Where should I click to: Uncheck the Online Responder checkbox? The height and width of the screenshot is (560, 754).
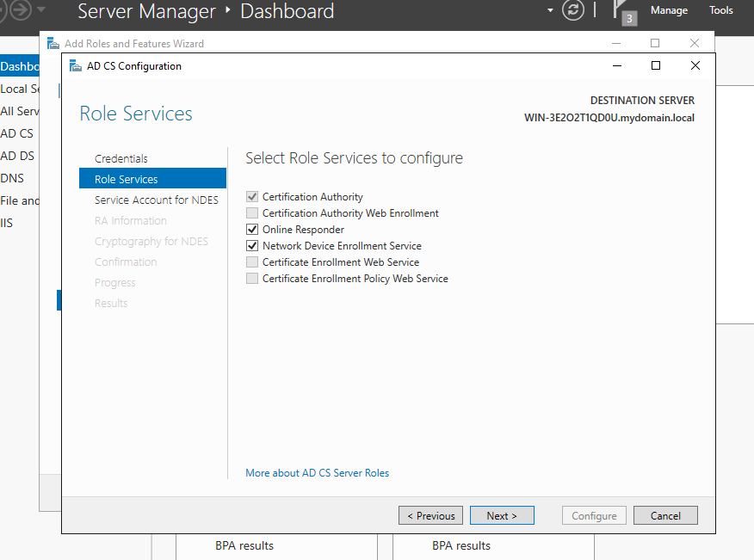tap(252, 230)
